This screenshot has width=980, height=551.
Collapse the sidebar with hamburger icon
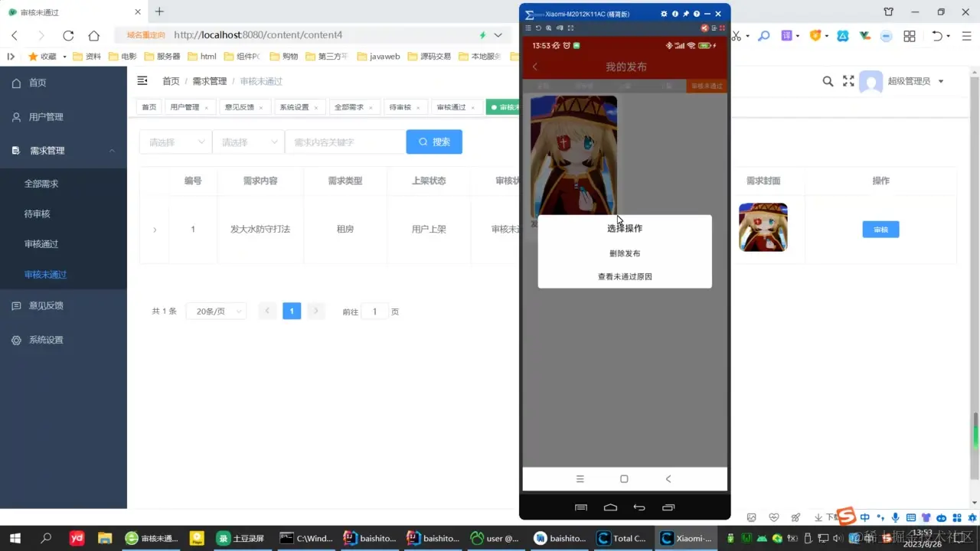(x=142, y=80)
